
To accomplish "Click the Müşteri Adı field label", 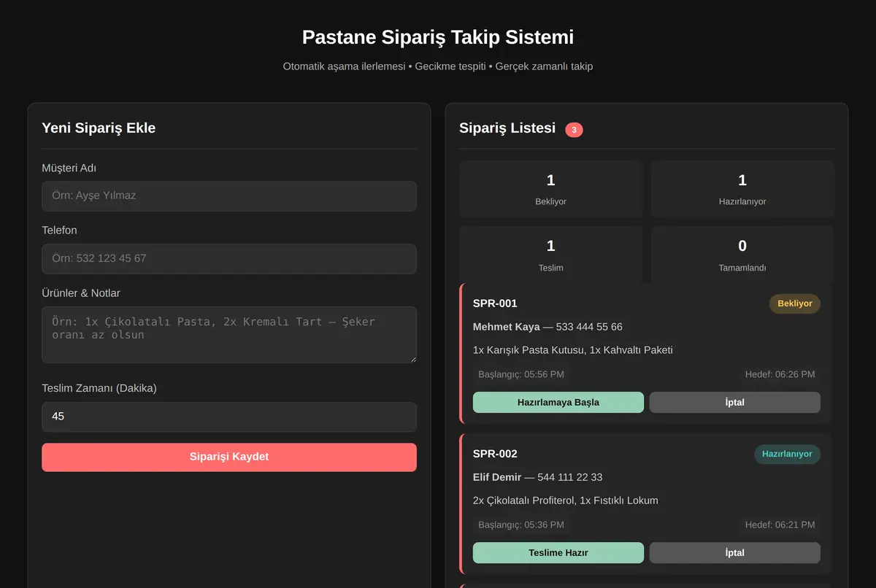I will [69, 168].
